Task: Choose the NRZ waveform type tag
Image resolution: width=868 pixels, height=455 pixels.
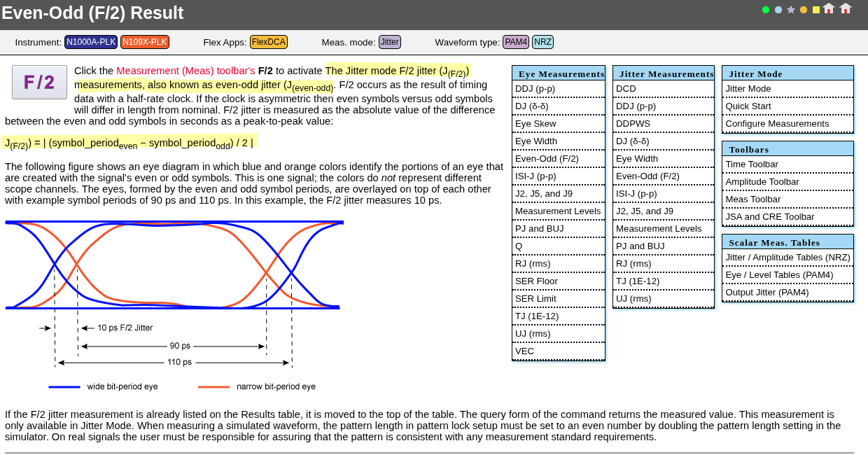Action: click(x=542, y=42)
